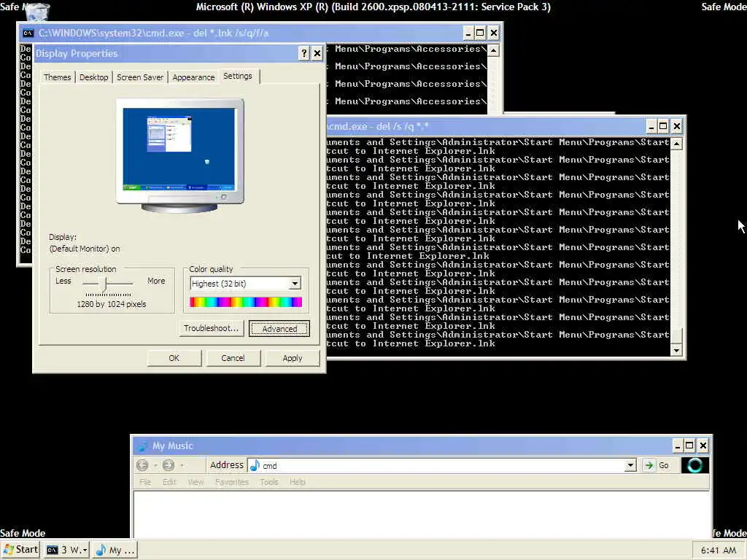Click the cmd icon in del *.lnk window title
The width and height of the screenshot is (747, 560).
pyautogui.click(x=28, y=33)
